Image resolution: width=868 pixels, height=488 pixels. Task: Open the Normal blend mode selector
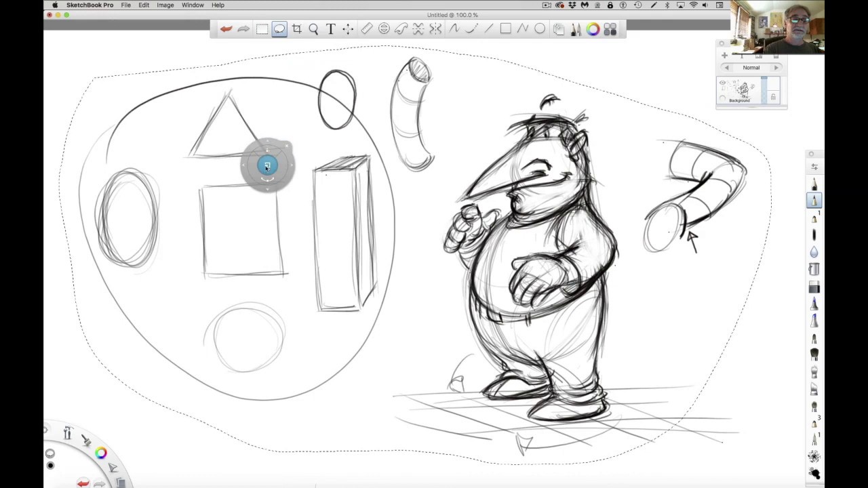point(751,68)
